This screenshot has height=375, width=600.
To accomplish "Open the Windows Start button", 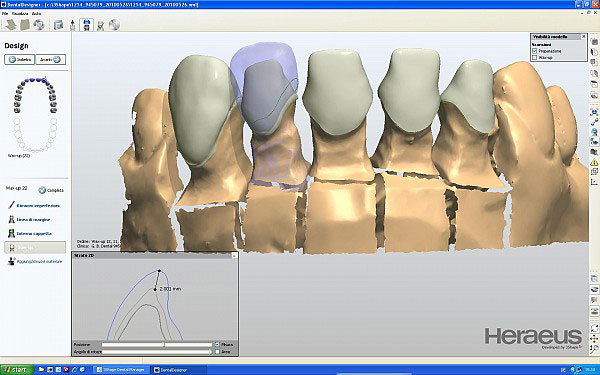I will (x=16, y=370).
